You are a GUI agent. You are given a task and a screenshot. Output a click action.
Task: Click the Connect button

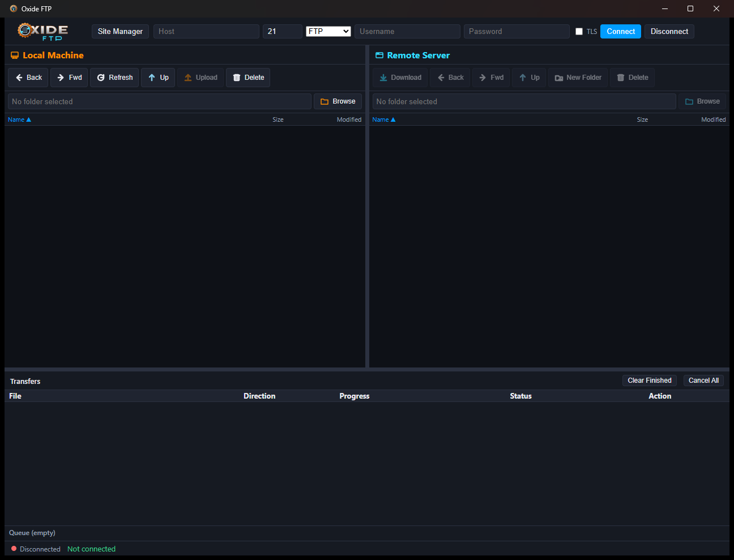pyautogui.click(x=621, y=31)
